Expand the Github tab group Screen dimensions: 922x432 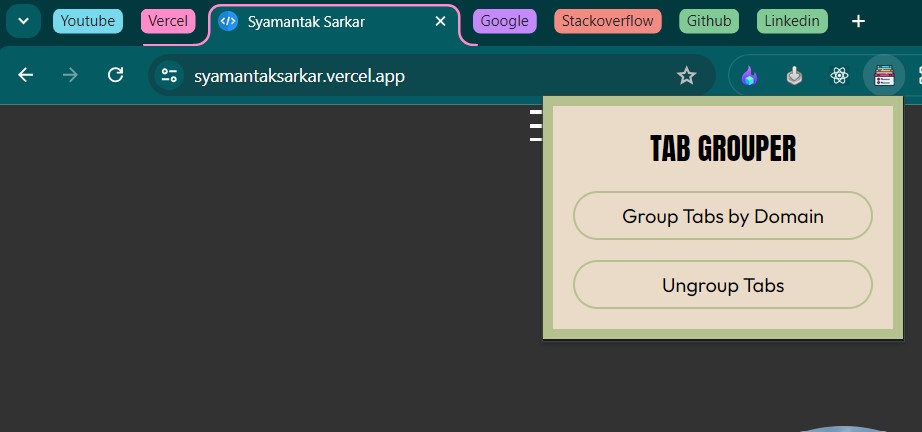pyautogui.click(x=709, y=21)
